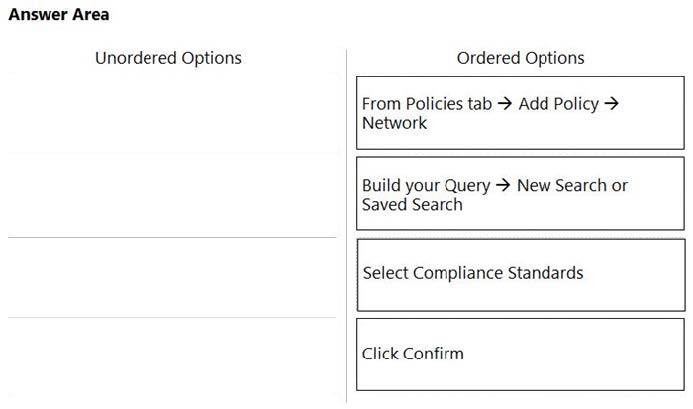Select the "From Policies tab" option box
The height and width of the screenshot is (409, 693).
520,113
